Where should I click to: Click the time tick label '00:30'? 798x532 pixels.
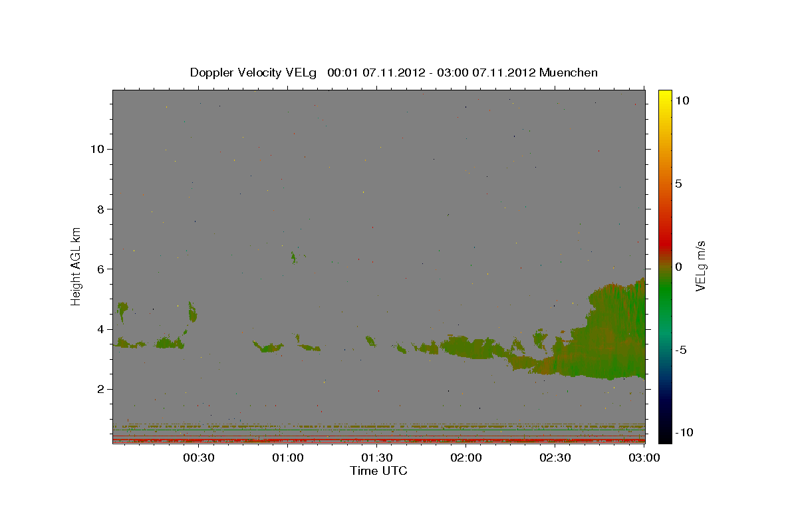pos(198,458)
